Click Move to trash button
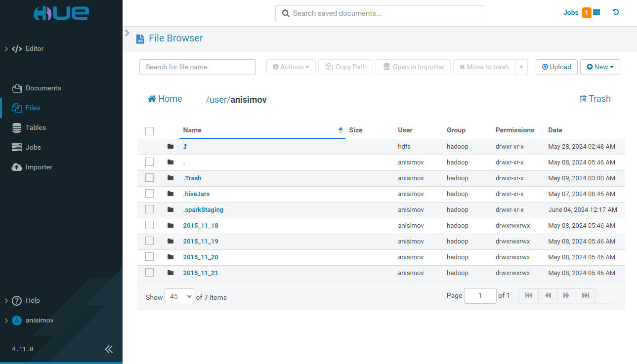This screenshot has height=364, width=637. tap(484, 67)
